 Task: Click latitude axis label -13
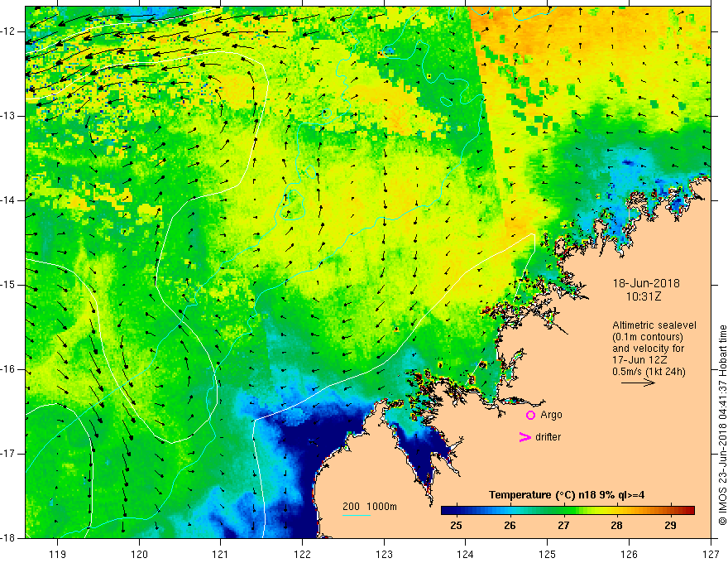point(9,116)
